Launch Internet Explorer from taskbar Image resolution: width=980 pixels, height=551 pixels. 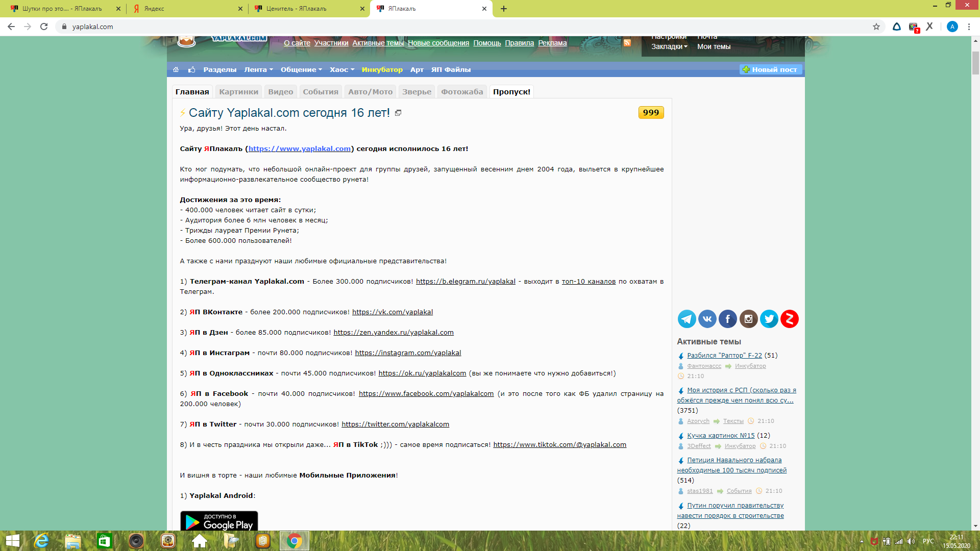[x=41, y=541]
